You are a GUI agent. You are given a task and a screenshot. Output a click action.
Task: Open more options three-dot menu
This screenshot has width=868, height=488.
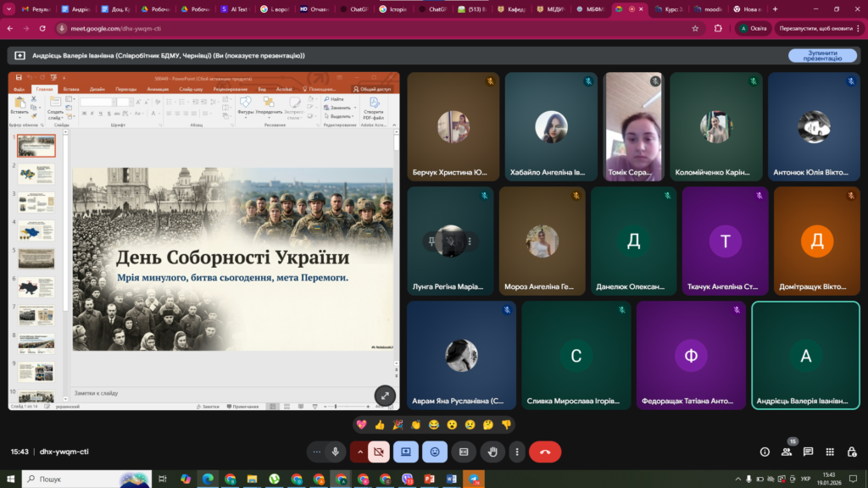coord(516,452)
